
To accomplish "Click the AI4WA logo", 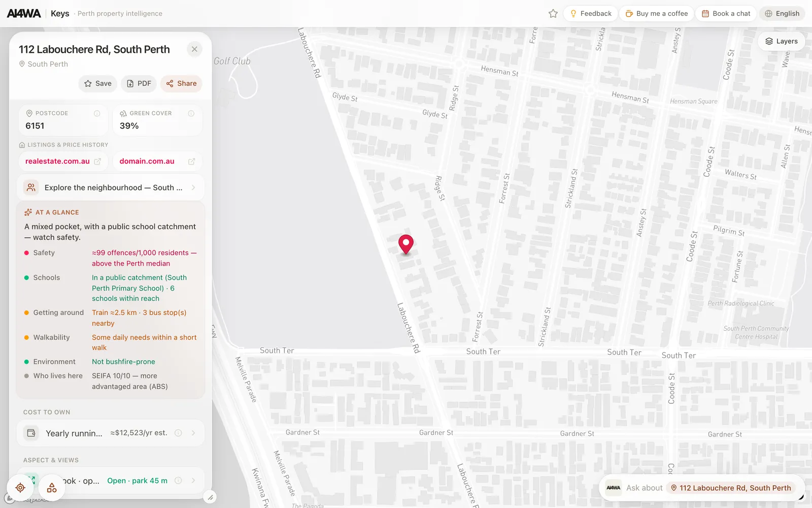I will pyautogui.click(x=24, y=14).
